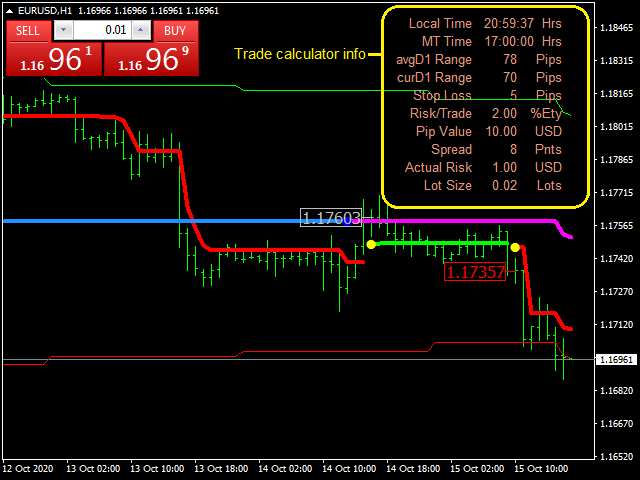Increase lot volume with the up arrow
This screenshot has height=480, width=640.
141,30
